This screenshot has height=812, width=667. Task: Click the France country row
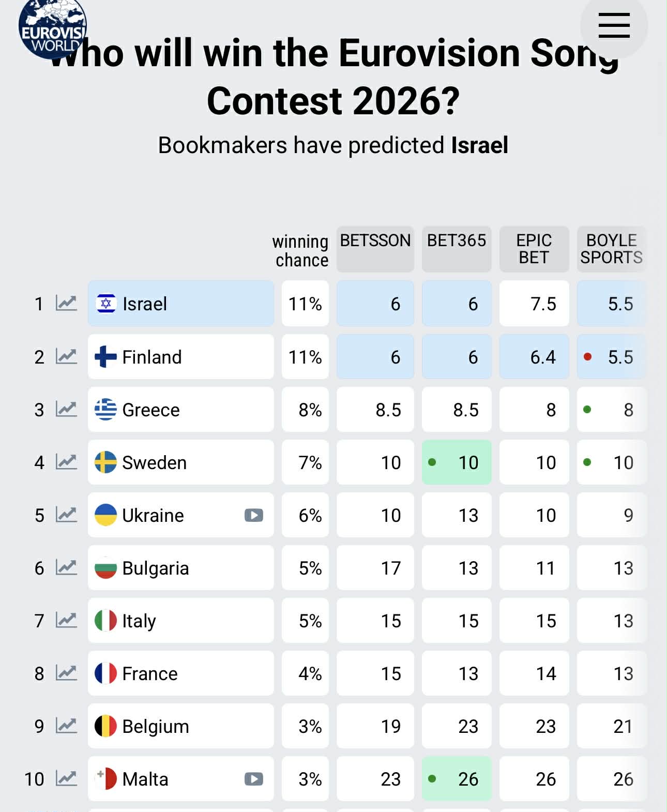180,673
